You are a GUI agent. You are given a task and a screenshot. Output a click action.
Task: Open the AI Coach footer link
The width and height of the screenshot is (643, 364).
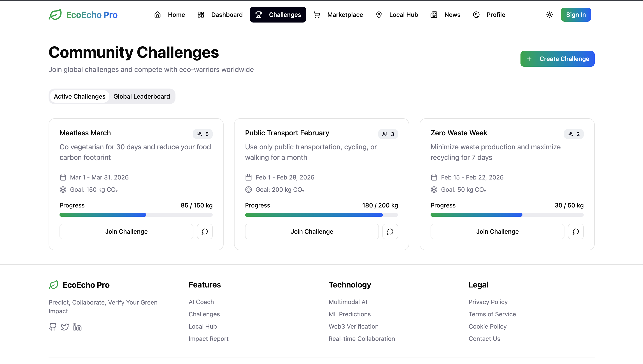[201, 302]
